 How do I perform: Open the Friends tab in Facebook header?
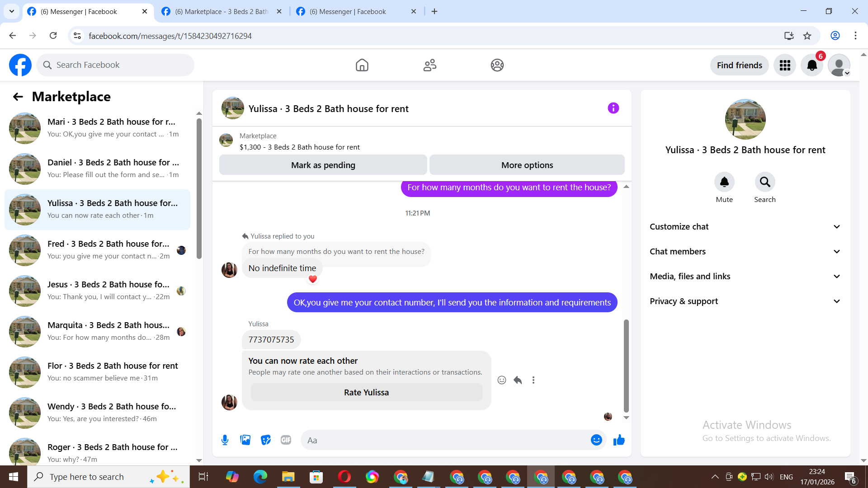429,65
